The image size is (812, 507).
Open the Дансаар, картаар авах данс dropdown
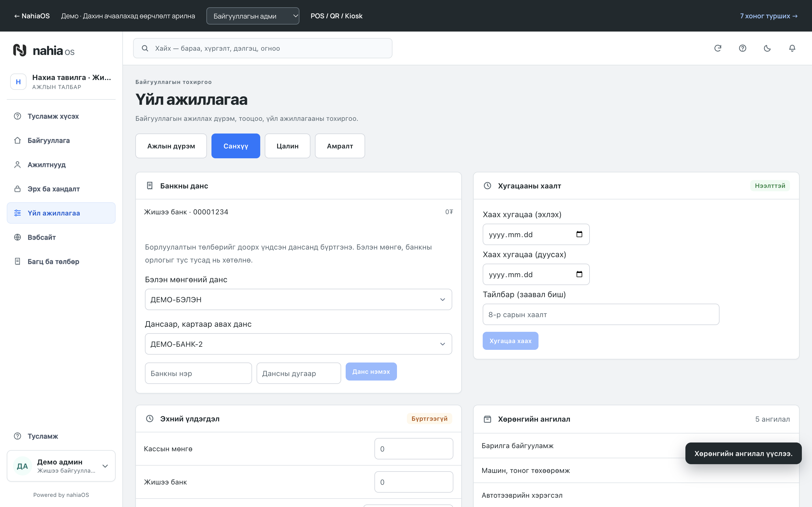298,344
